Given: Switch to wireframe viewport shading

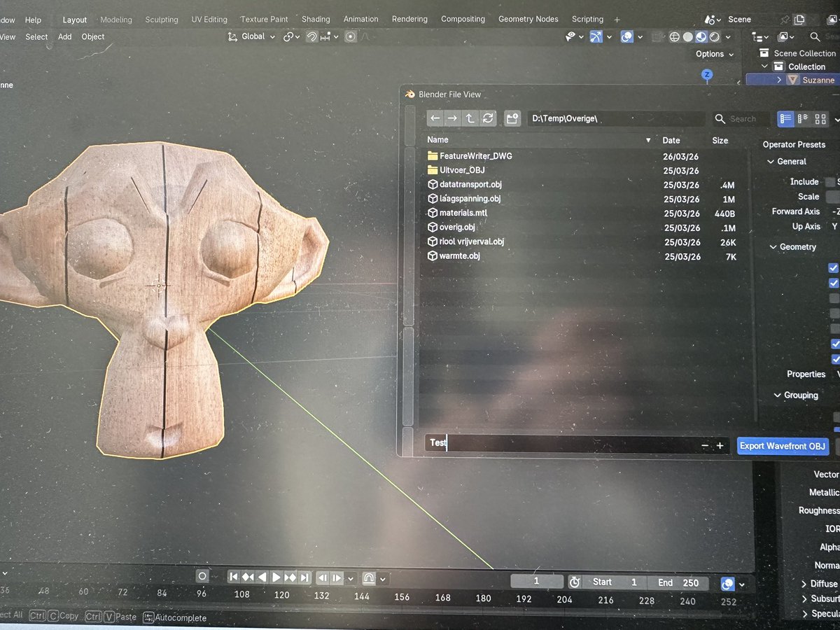Looking at the screenshot, I should click(674, 36).
